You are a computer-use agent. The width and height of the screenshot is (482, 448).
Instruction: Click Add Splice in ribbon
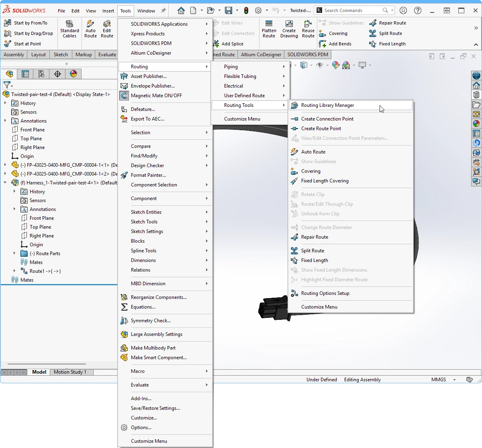[x=229, y=44]
